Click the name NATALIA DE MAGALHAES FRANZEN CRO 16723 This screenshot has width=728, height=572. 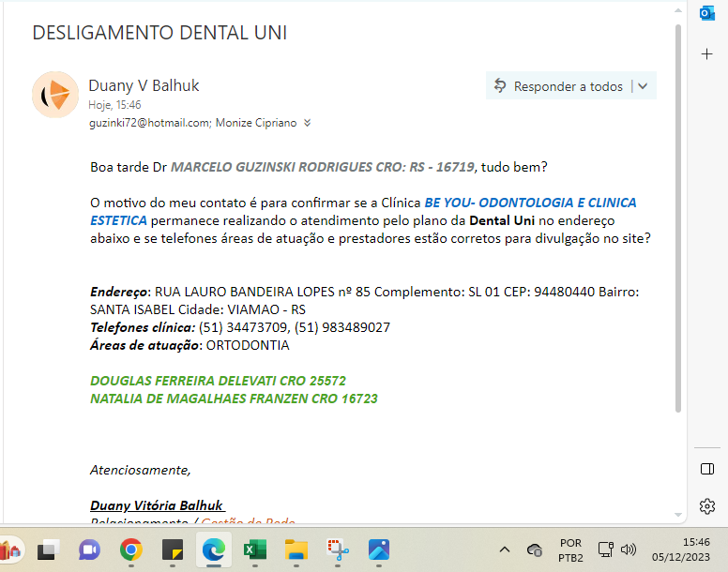(x=234, y=399)
